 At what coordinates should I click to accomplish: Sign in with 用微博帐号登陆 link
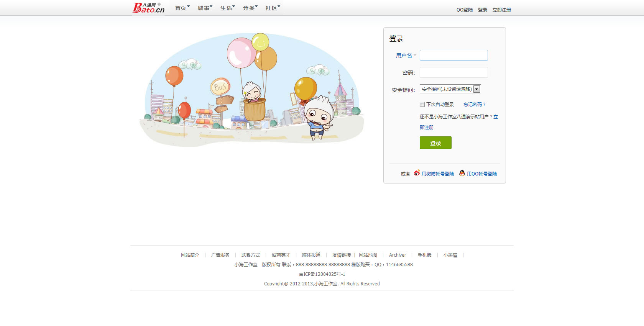pyautogui.click(x=438, y=174)
